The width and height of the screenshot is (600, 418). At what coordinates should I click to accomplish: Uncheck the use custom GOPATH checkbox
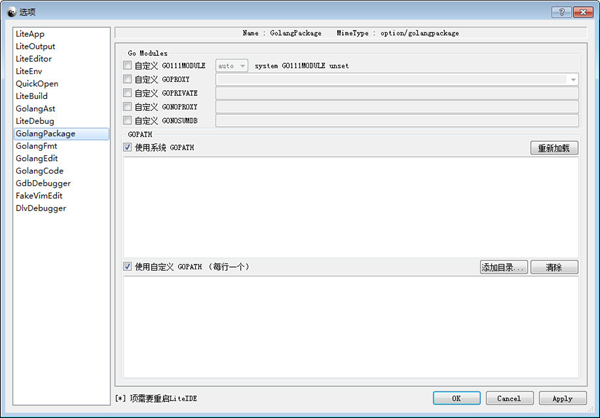[x=127, y=266]
